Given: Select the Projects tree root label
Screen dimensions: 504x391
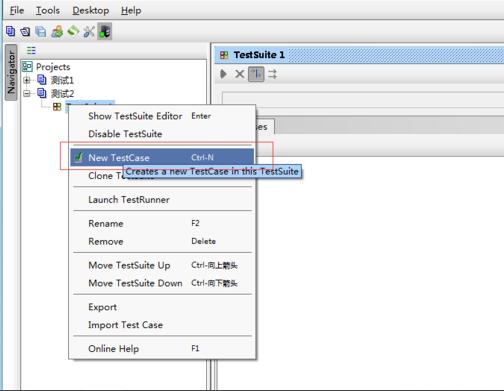Looking at the screenshot, I should coord(53,67).
